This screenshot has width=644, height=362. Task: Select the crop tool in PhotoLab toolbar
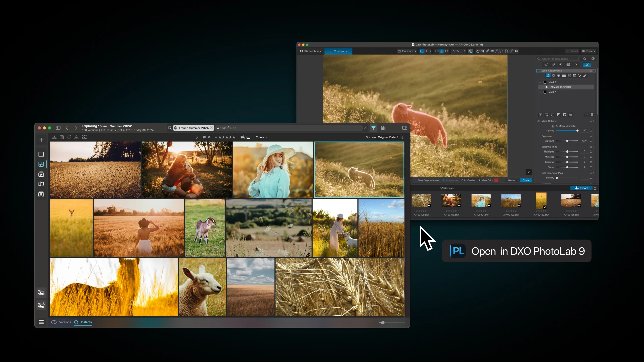pyautogui.click(x=483, y=51)
